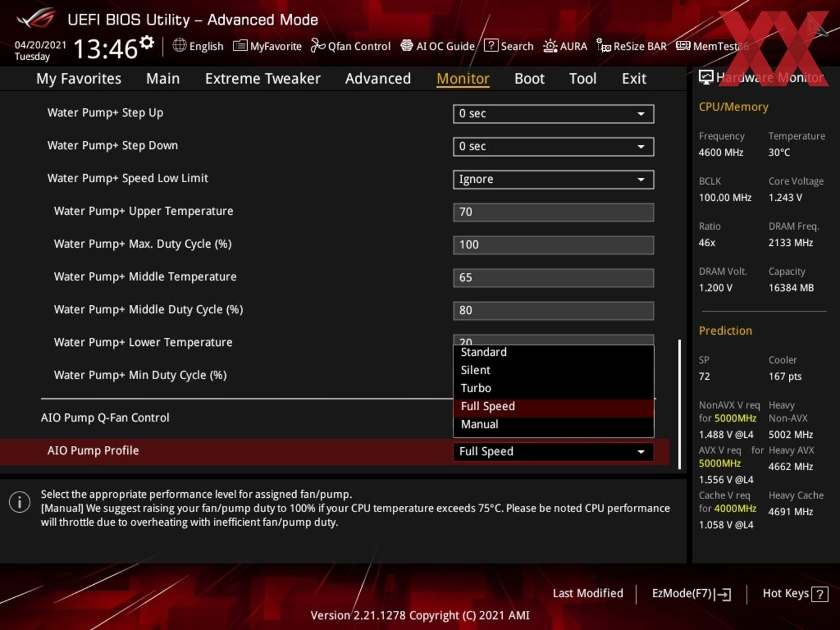Edit Water Pump+ Middle Duty Cycle field
Viewport: 840px width, 630px height.
click(x=553, y=310)
